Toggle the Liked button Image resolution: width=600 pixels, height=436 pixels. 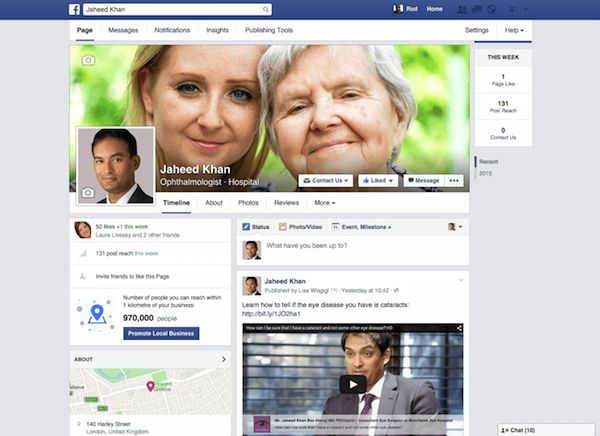pos(377,181)
